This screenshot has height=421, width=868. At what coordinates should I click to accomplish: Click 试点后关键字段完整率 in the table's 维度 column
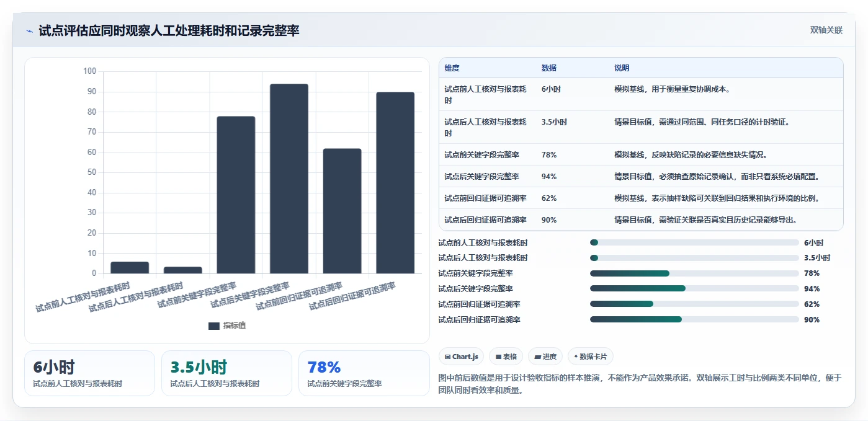pyautogui.click(x=481, y=176)
